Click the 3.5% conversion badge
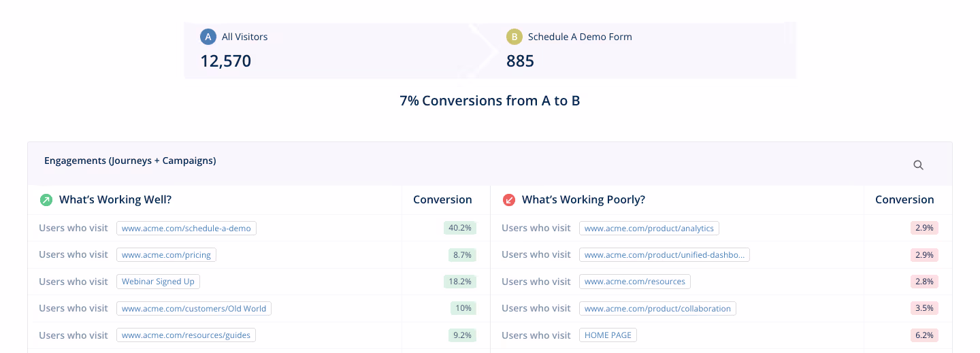 [924, 308]
